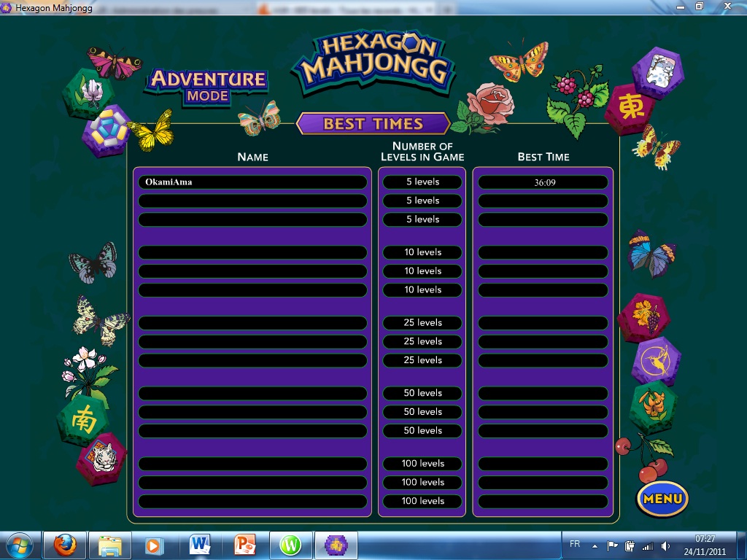Click the 36:09 best time entry

pos(543,182)
